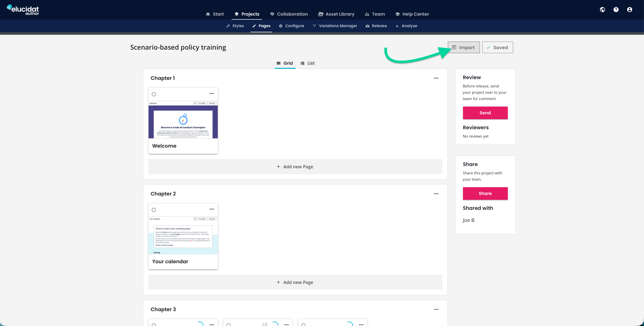Add new Page to Chapter 1
The width and height of the screenshot is (644, 326).
[295, 167]
